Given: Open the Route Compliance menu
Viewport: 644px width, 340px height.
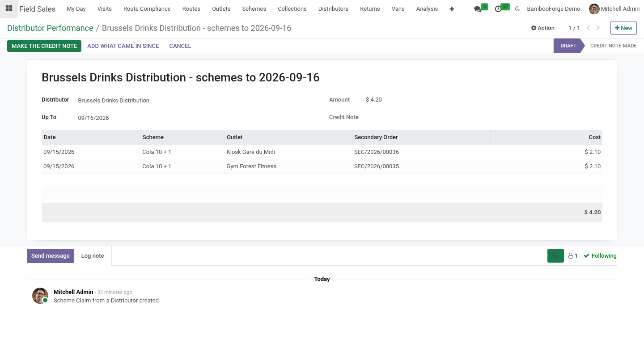Looking at the screenshot, I should pos(147,9).
